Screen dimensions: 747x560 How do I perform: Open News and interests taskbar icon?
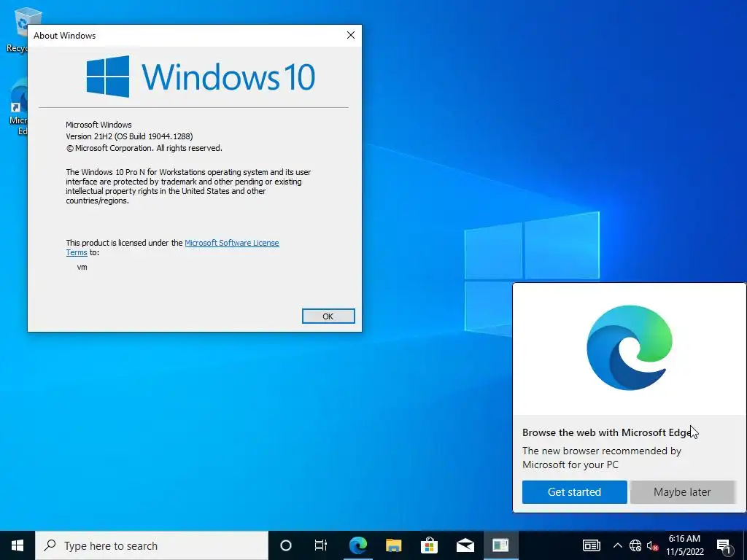591,545
